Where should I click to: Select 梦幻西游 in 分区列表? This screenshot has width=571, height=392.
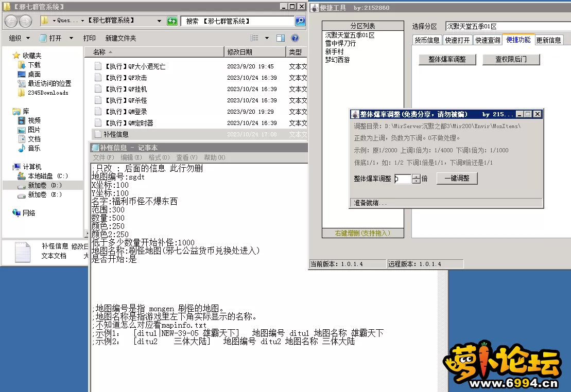click(338, 60)
